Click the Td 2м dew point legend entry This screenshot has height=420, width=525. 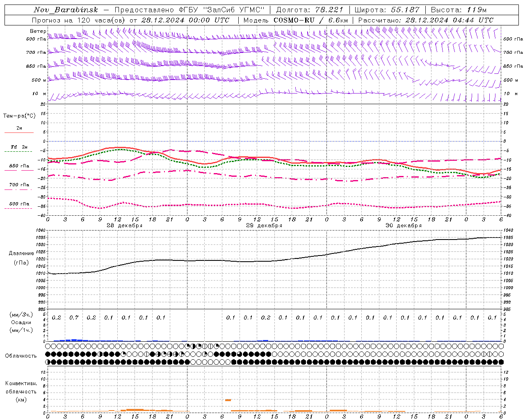point(19,147)
